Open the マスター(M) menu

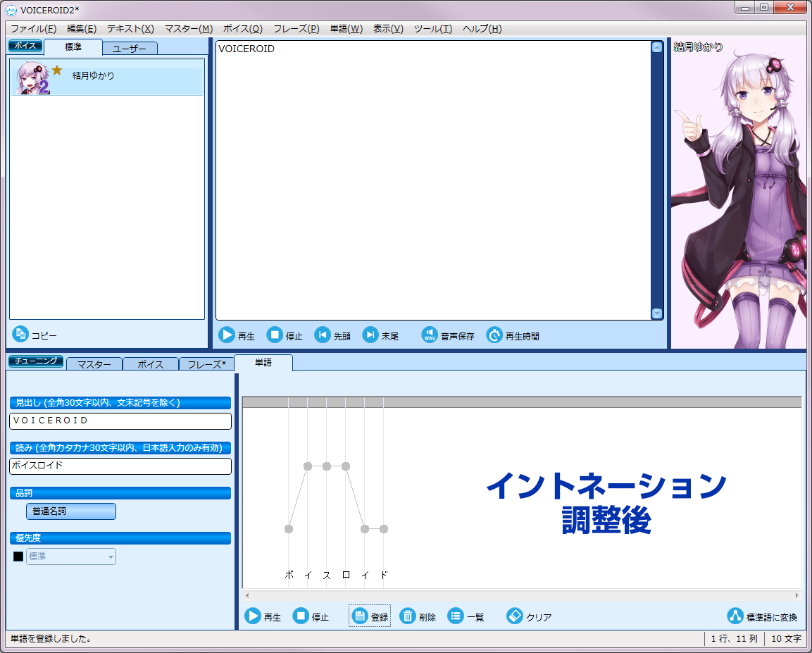[189, 29]
